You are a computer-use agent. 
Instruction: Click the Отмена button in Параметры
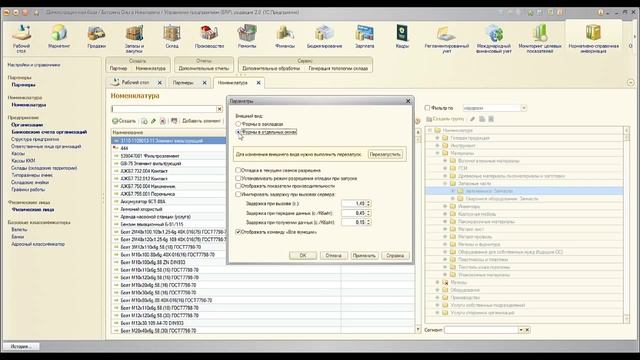[x=333, y=256]
